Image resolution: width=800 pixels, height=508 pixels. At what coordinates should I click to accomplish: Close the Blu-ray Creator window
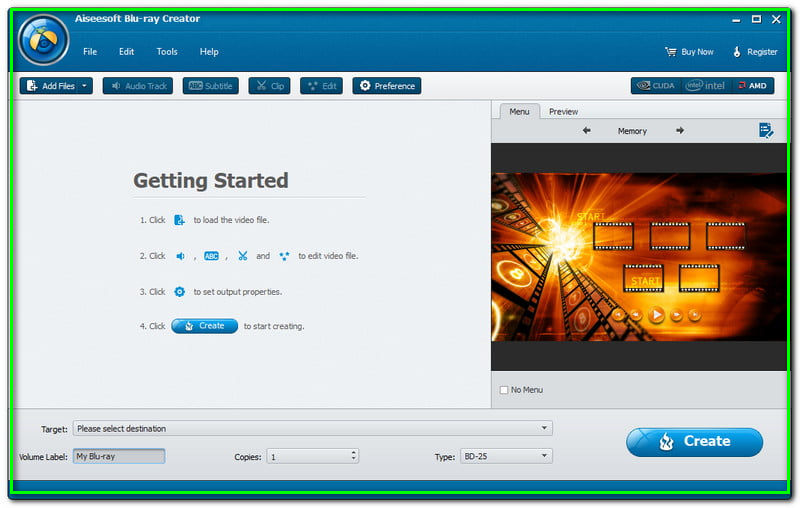[x=776, y=19]
